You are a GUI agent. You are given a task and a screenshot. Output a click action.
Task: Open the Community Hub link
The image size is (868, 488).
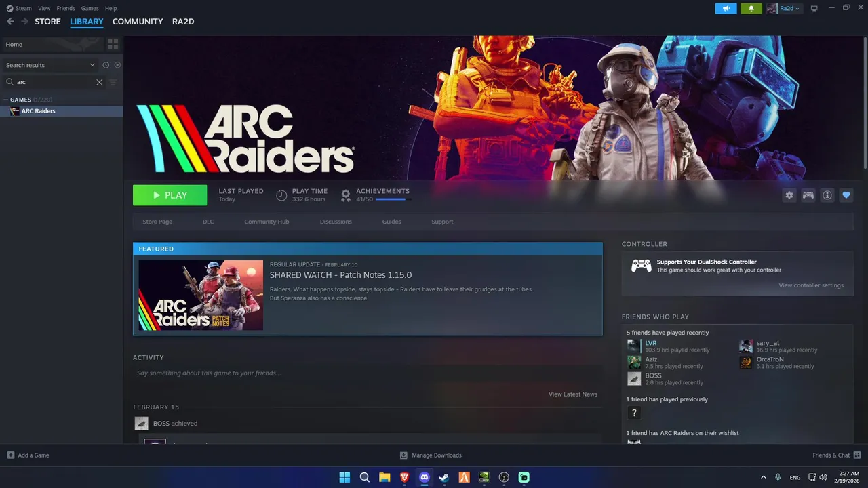[267, 222]
